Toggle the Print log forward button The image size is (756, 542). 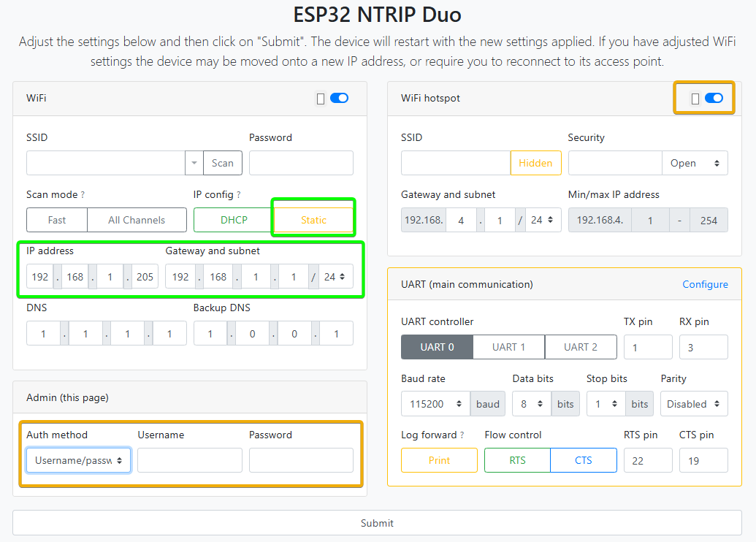pyautogui.click(x=439, y=460)
